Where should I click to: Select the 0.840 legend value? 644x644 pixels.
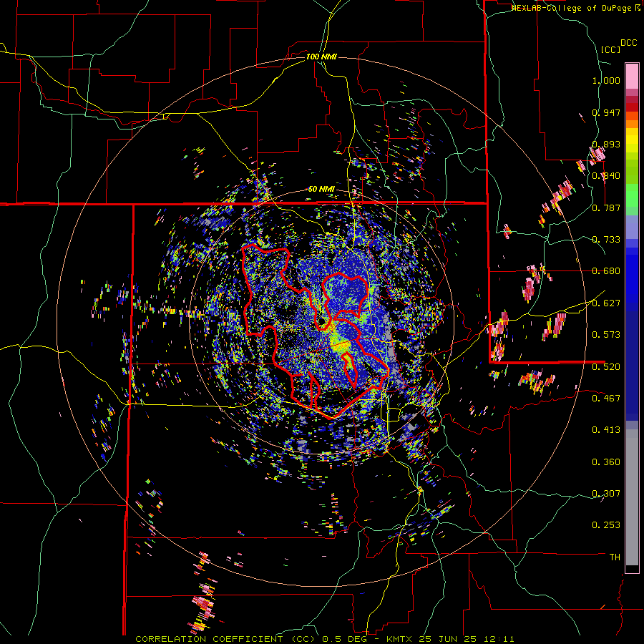click(606, 176)
